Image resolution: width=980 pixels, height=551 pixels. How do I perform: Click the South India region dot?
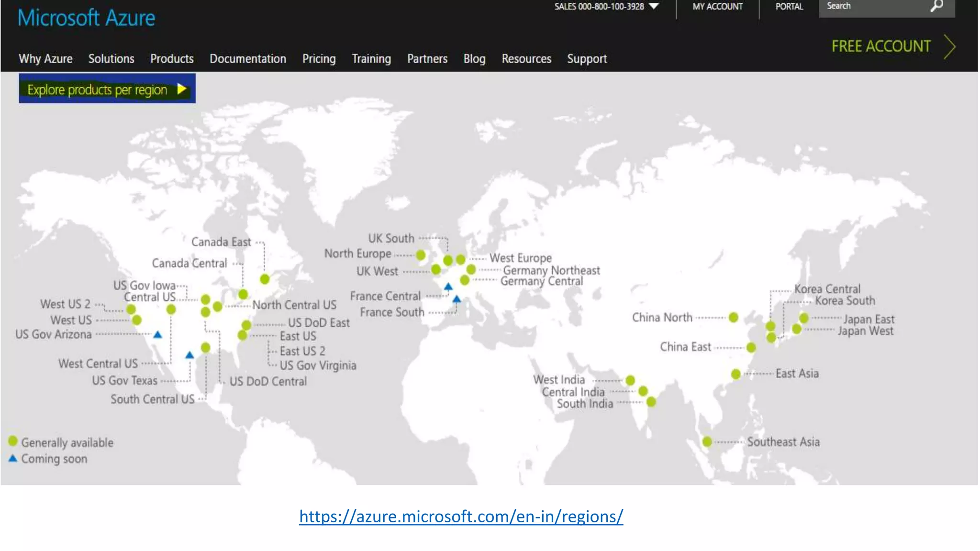pyautogui.click(x=651, y=402)
